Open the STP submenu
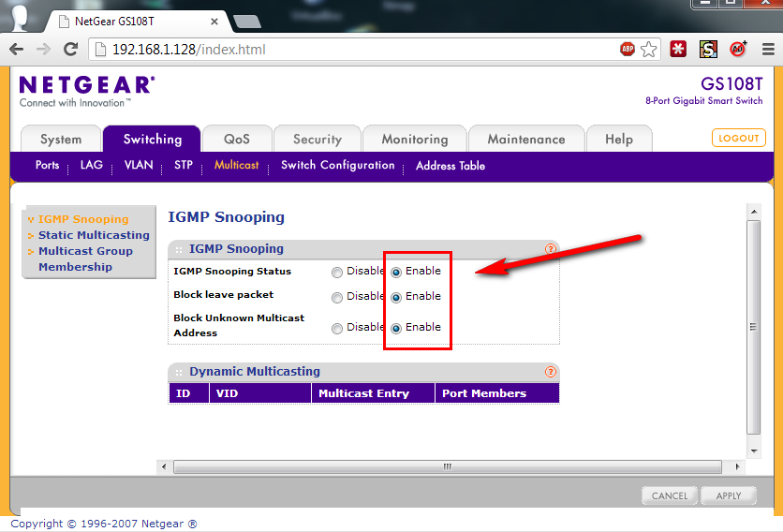Screen dimensions: 783x532 click(x=184, y=166)
